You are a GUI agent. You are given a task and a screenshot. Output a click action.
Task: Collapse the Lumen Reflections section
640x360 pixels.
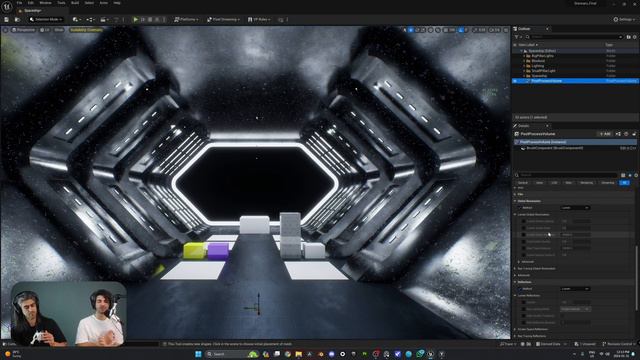[x=516, y=296]
